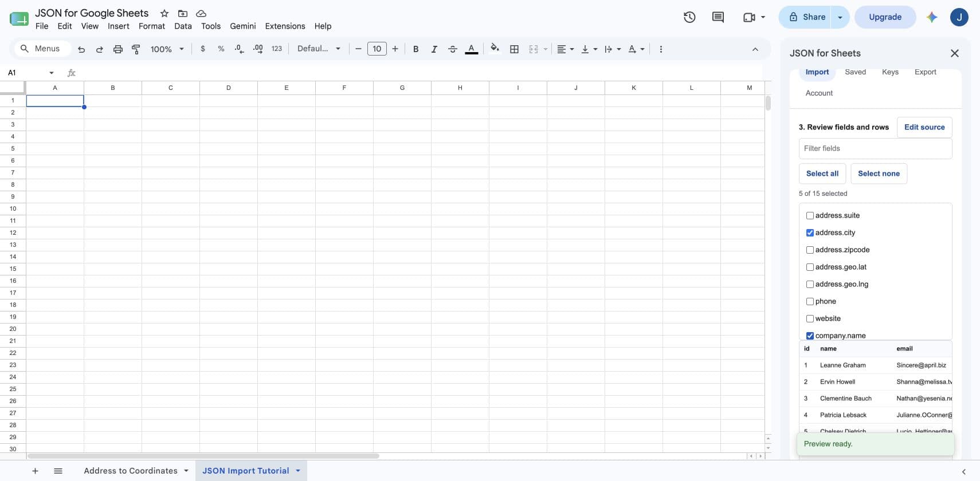
Task: Switch to the Export tab
Action: 925,72
